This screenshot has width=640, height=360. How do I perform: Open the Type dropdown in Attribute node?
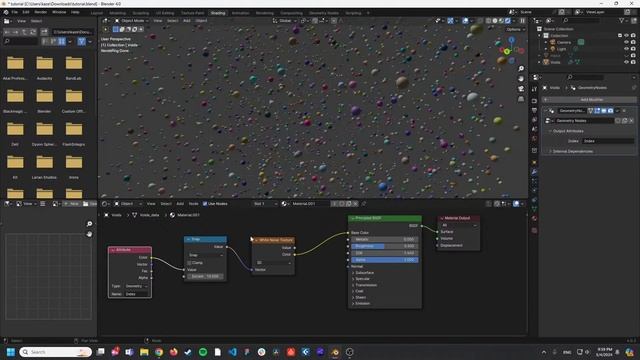[136, 286]
